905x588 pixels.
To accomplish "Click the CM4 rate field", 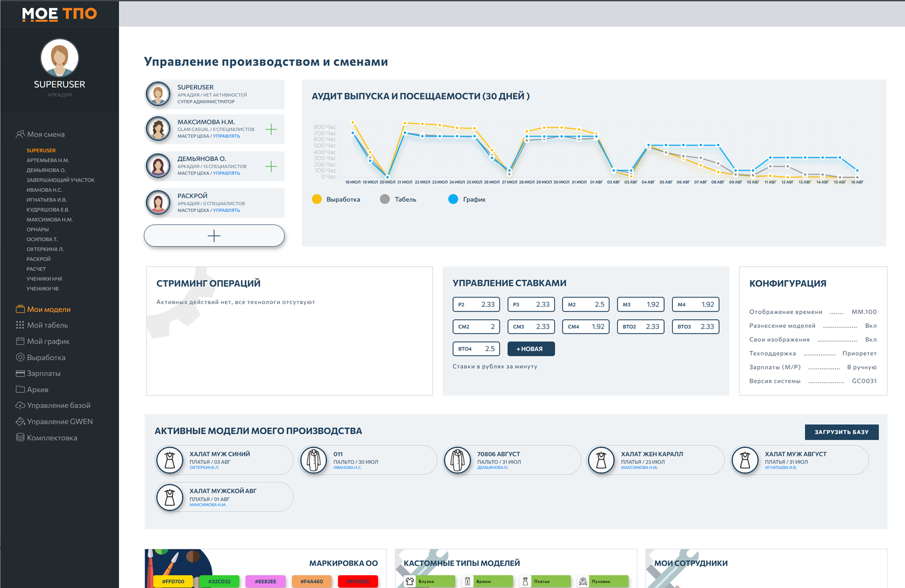I will click(586, 327).
